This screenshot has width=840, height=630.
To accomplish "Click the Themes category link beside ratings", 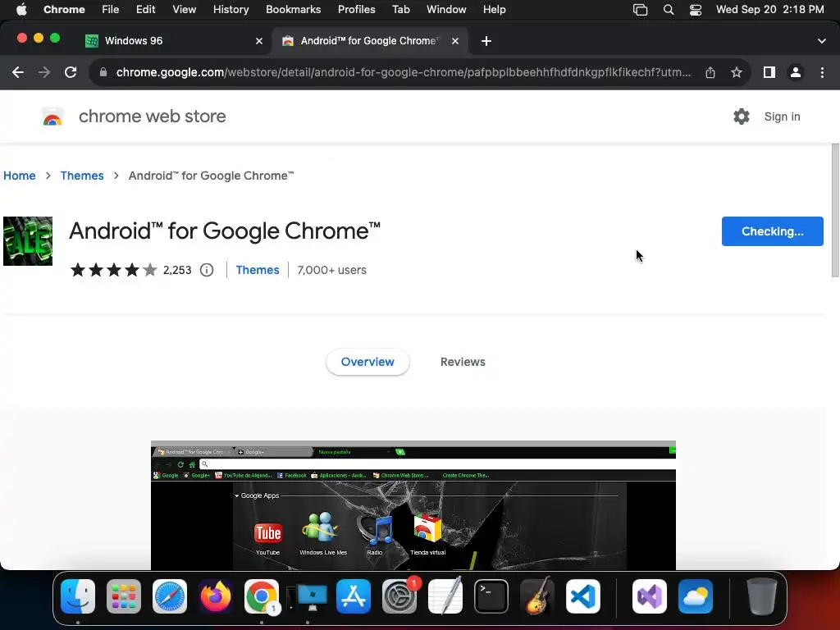I will (x=258, y=270).
